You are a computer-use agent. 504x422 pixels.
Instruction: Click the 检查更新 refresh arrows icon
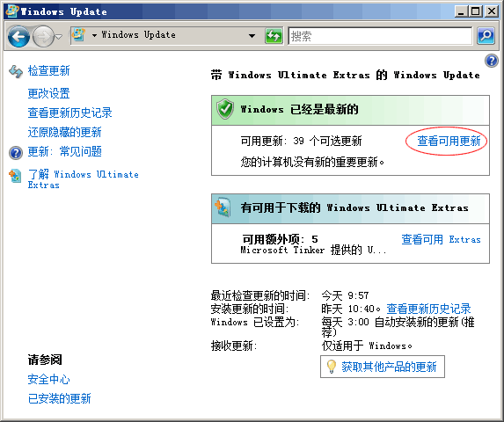pos(16,71)
